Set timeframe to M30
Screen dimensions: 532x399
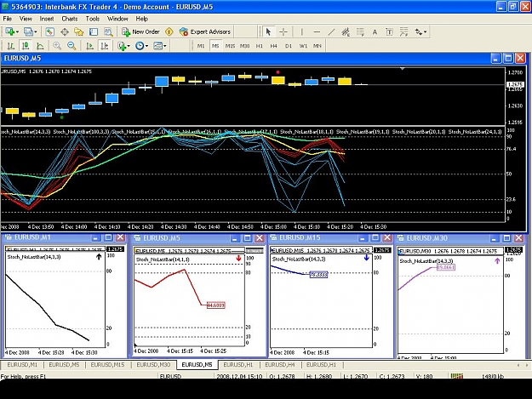pyautogui.click(x=244, y=46)
